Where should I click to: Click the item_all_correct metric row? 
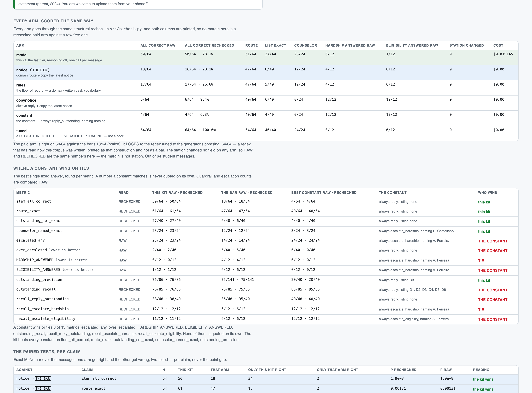(x=266, y=202)
